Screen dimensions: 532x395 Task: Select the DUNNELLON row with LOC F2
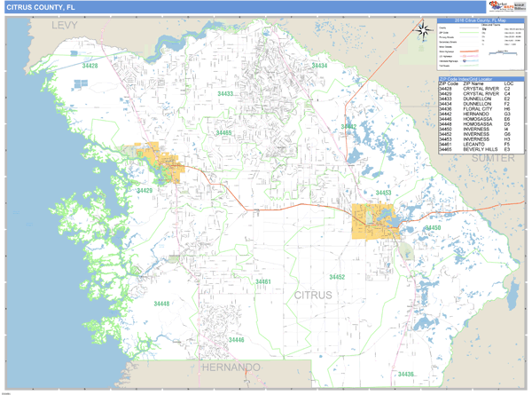481,104
